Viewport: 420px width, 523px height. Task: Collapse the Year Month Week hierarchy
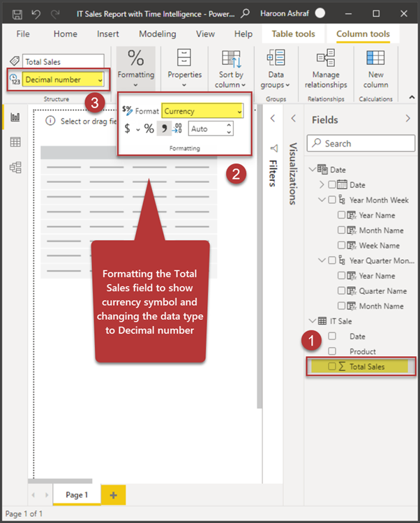point(322,200)
